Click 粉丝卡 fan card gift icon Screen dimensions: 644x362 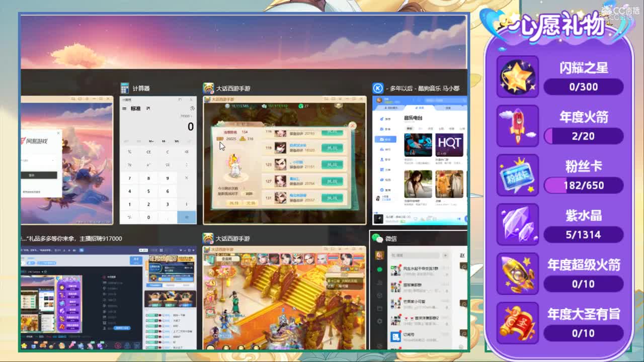(517, 175)
